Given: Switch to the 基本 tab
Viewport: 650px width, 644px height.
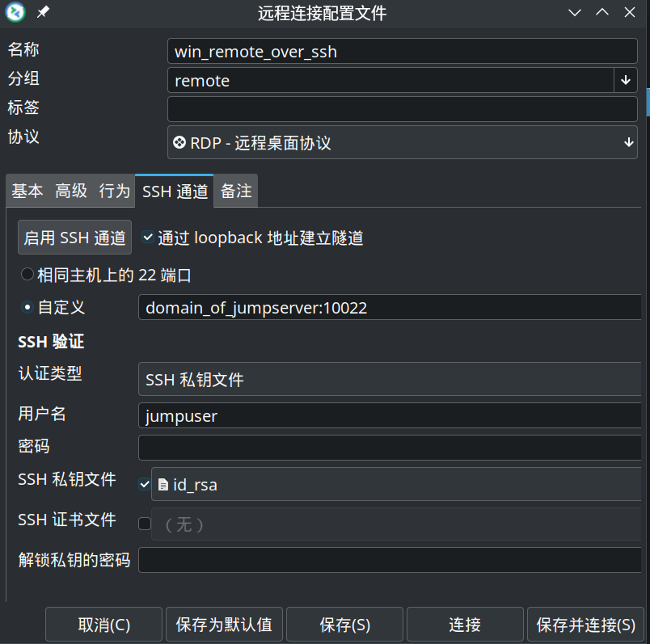Looking at the screenshot, I should [27, 192].
